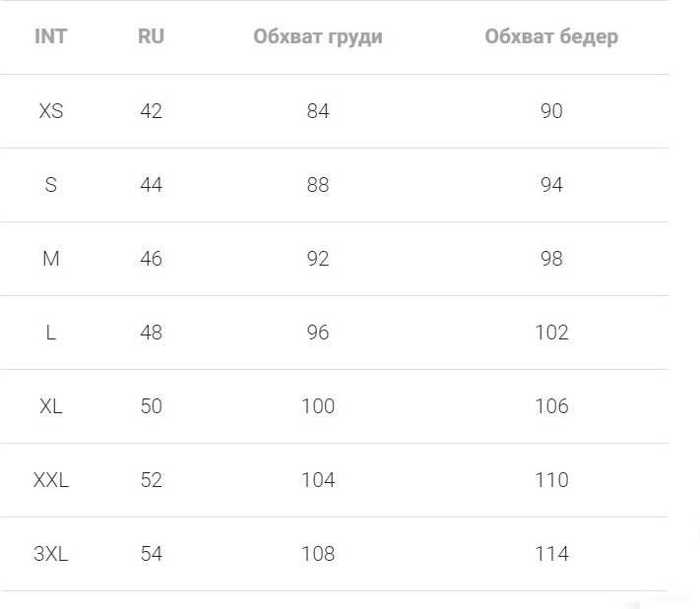Image resolution: width=700 pixels, height=609 pixels.
Task: Click the RU column header
Action: pyautogui.click(x=151, y=36)
